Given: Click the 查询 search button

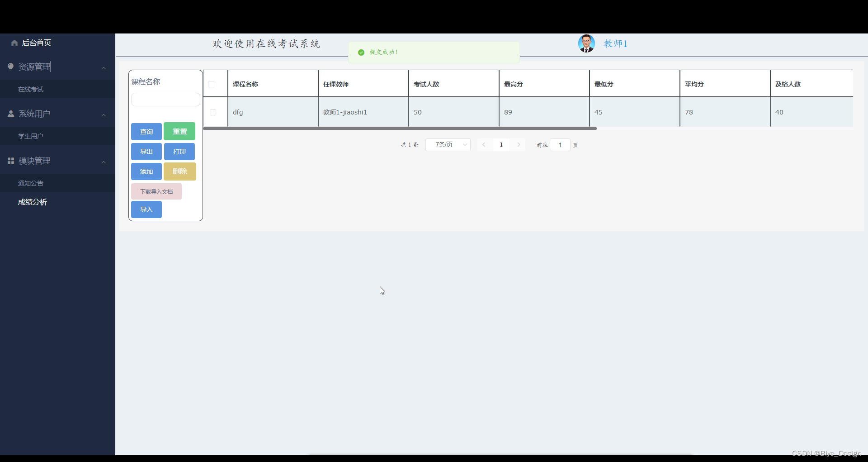Looking at the screenshot, I should (146, 132).
